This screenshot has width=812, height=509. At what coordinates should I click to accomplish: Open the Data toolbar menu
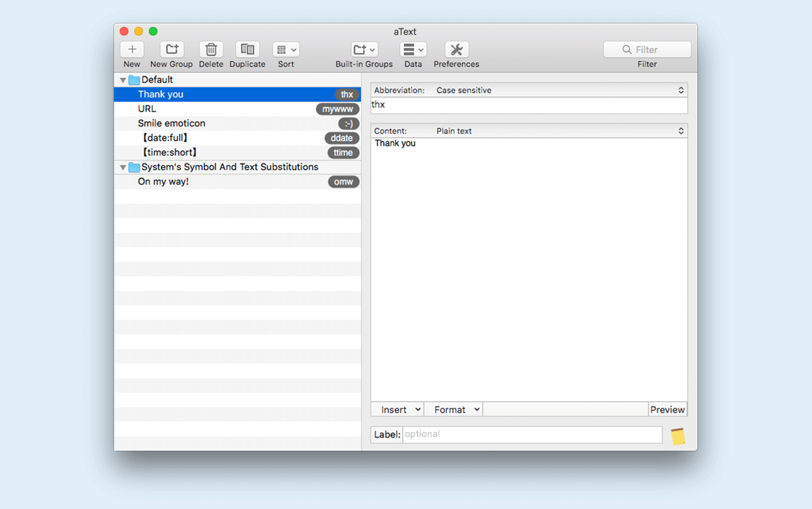pos(413,50)
